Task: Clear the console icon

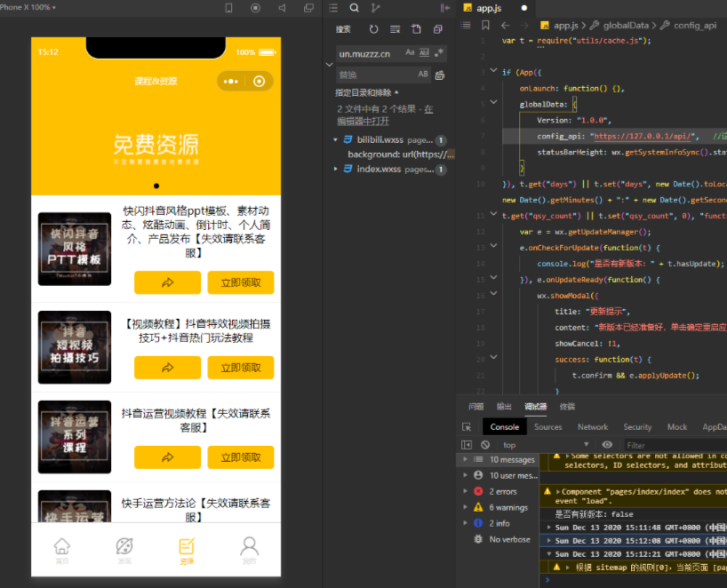Action: click(x=485, y=445)
